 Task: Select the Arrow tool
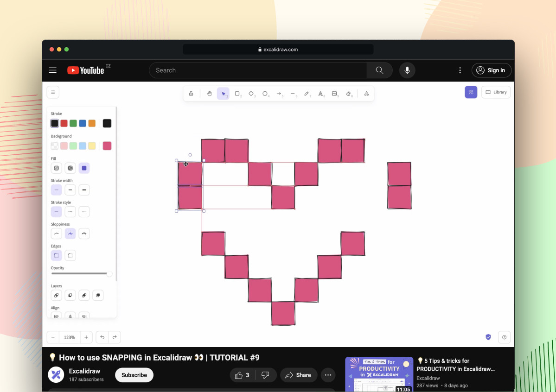[279, 94]
